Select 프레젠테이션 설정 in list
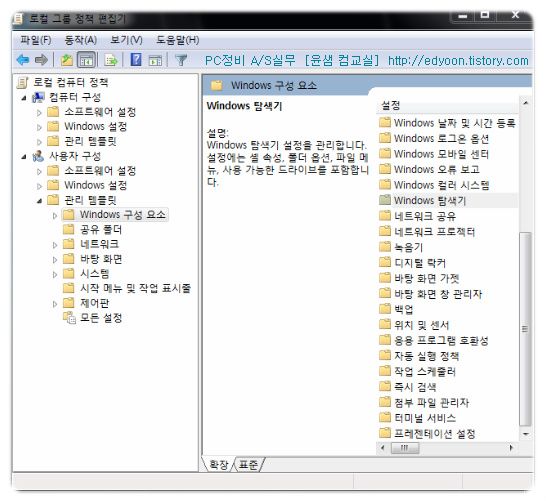546x503 pixels. [x=435, y=433]
